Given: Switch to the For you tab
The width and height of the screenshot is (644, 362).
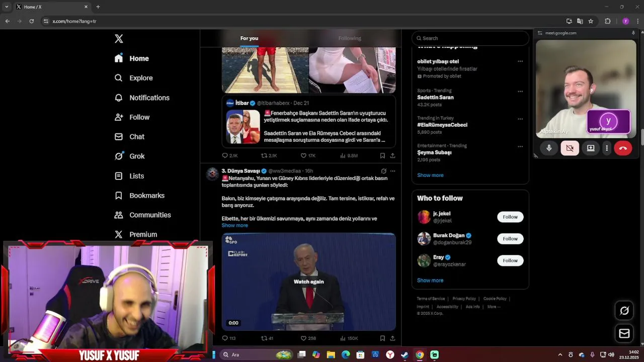Looking at the screenshot, I should tap(249, 38).
